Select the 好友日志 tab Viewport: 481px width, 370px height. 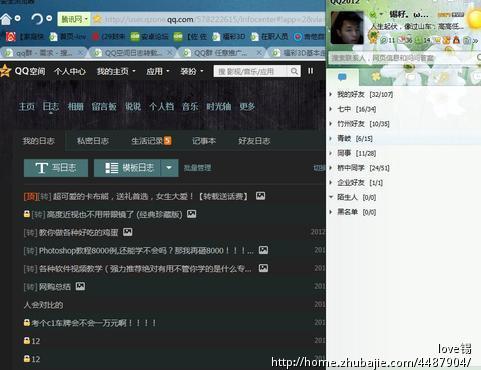tap(254, 141)
